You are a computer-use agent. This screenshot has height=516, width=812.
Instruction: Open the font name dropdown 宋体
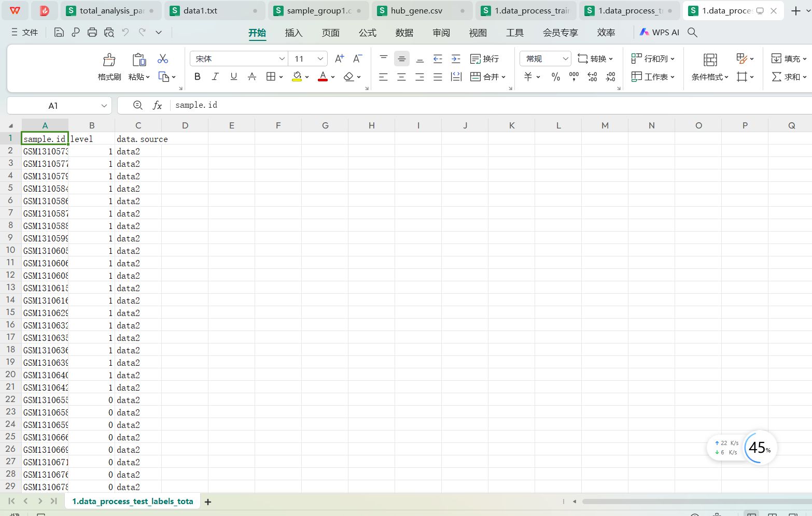282,59
